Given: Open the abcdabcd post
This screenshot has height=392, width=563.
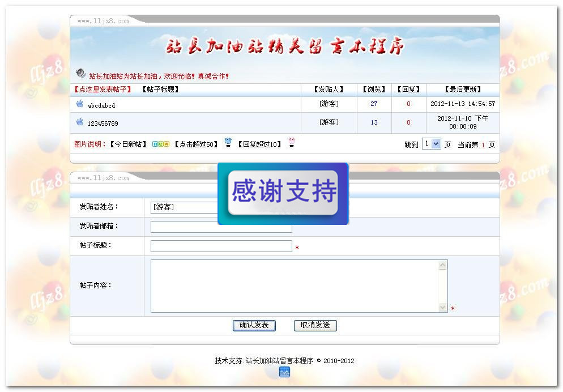Looking at the screenshot, I should point(101,105).
